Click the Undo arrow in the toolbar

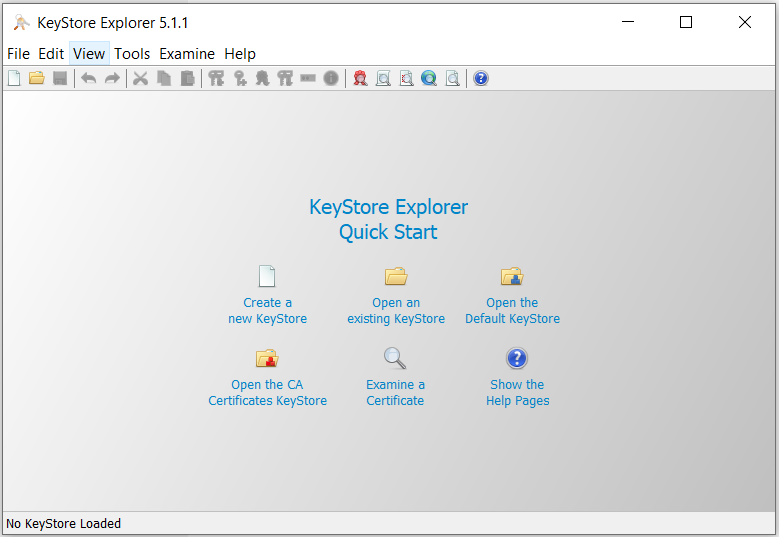pyautogui.click(x=89, y=78)
